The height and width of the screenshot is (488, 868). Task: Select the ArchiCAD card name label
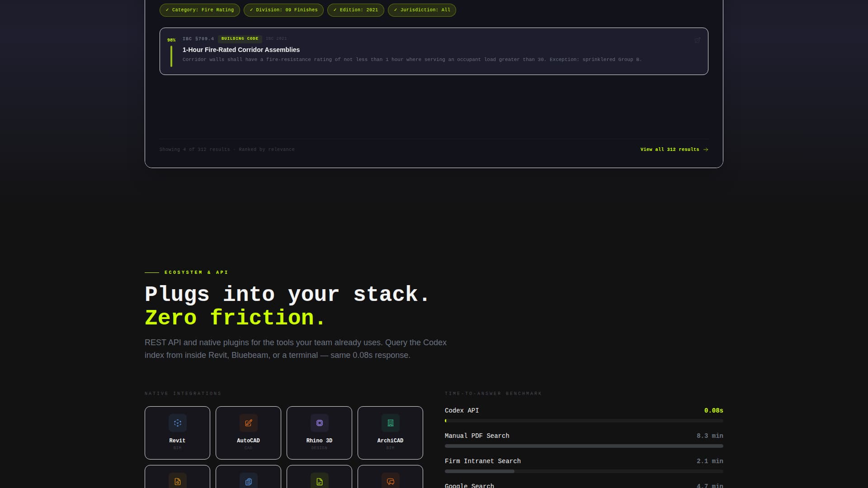pos(390,441)
